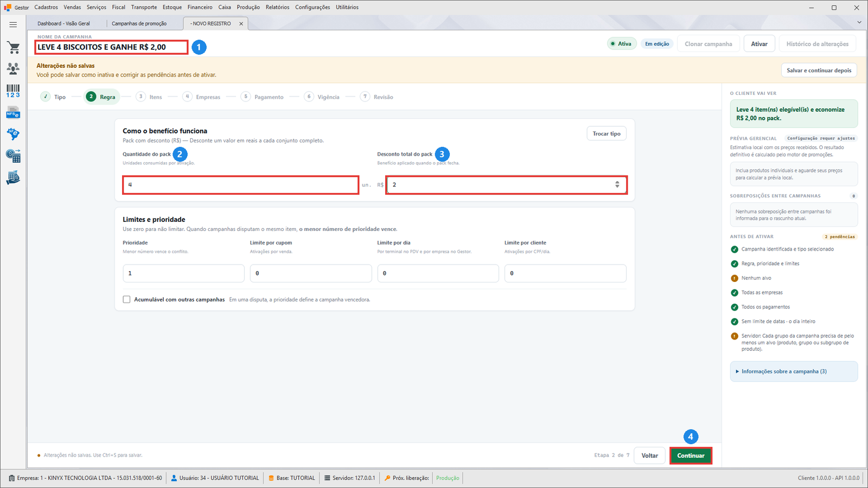Click the Prioridade input field

(x=183, y=273)
